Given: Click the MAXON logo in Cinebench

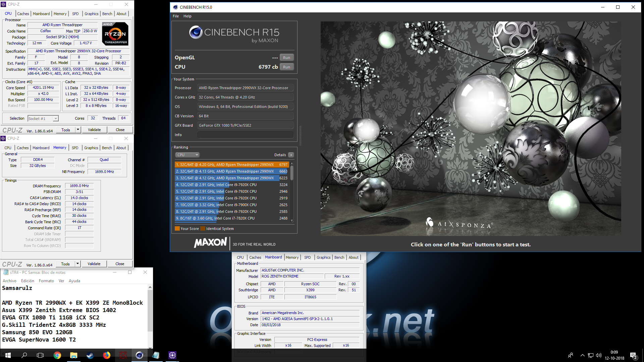Looking at the screenshot, I should pyautogui.click(x=210, y=243).
